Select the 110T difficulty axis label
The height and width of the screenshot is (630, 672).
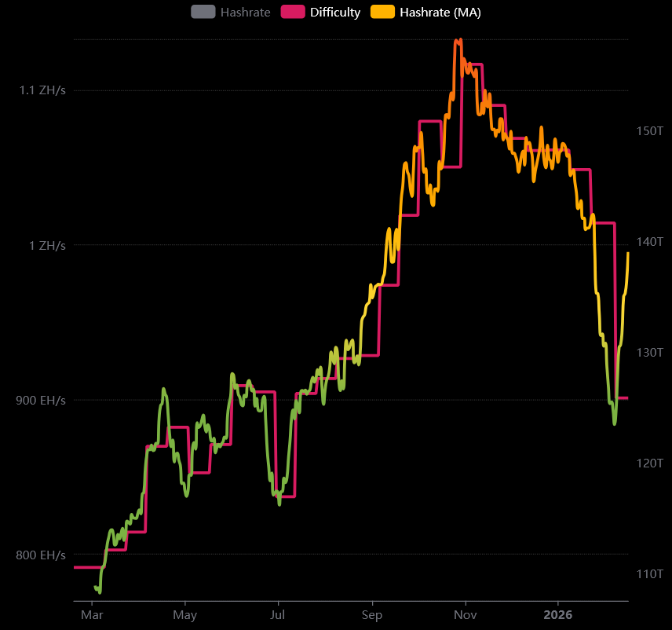[649, 573]
